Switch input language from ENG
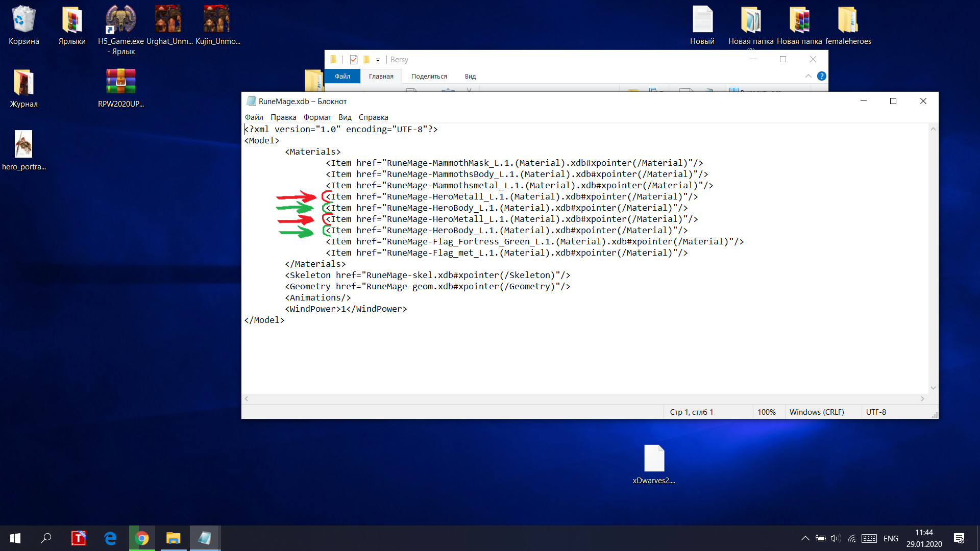Image resolution: width=980 pixels, height=551 pixels. (891, 538)
